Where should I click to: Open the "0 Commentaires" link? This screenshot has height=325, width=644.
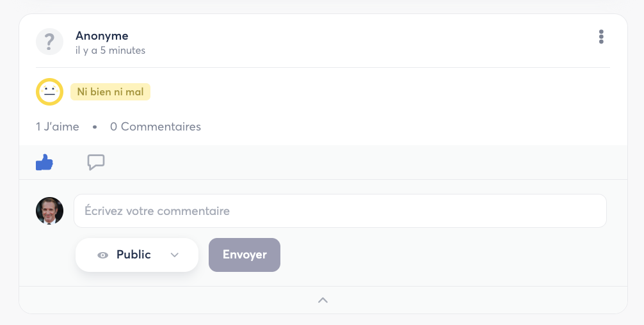pyautogui.click(x=156, y=127)
